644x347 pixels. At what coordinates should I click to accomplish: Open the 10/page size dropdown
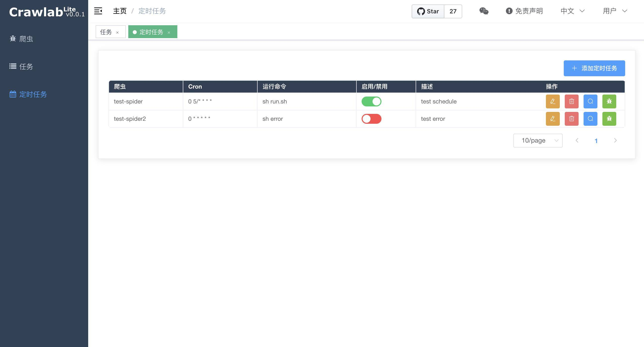pyautogui.click(x=538, y=140)
